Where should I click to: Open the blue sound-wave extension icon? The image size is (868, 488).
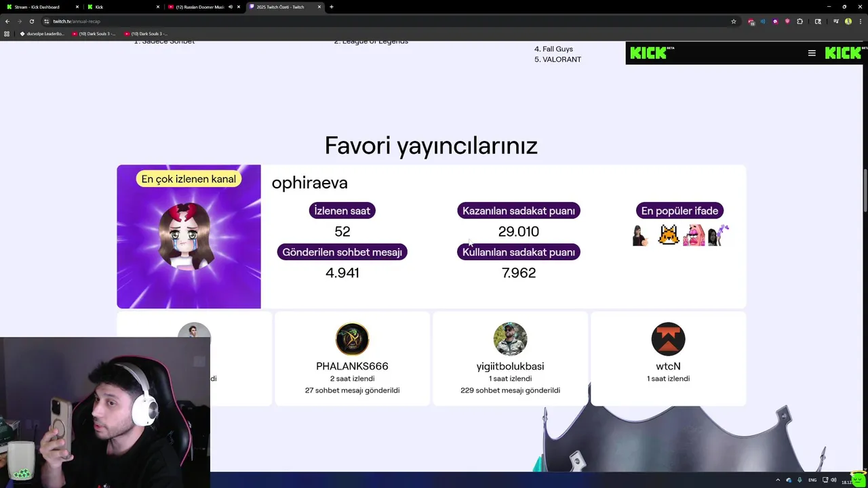coord(763,21)
